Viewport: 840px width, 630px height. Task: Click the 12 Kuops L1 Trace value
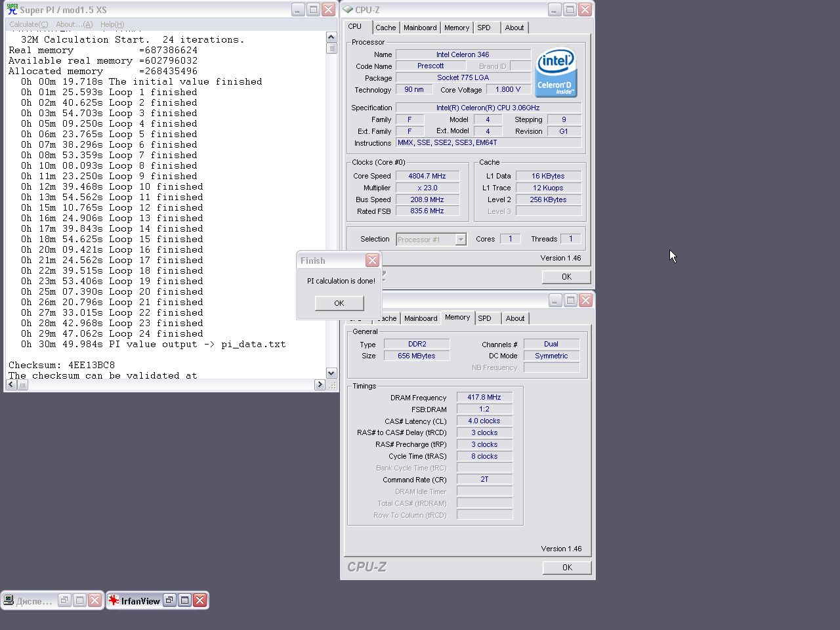pyautogui.click(x=548, y=188)
